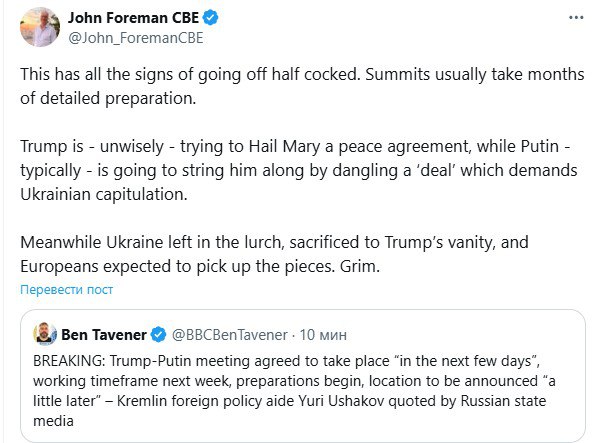Click the John Foreman CBE display name

(x=133, y=18)
